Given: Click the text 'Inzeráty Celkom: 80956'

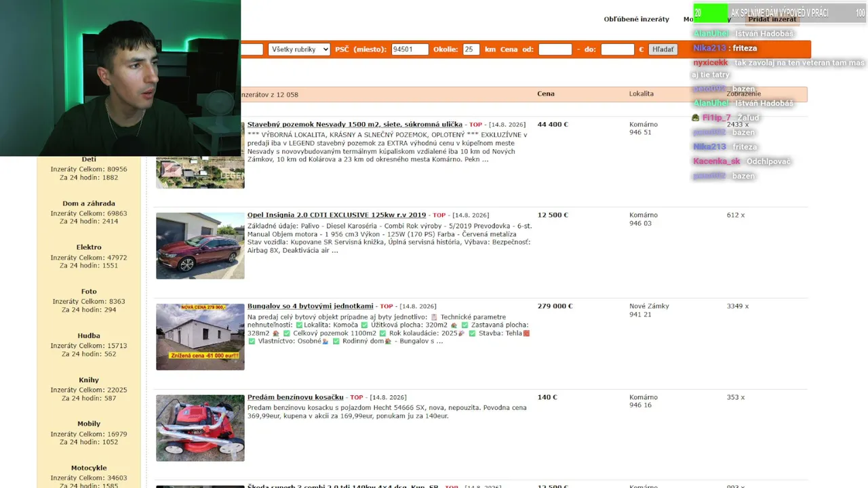Looking at the screenshot, I should coord(89,169).
